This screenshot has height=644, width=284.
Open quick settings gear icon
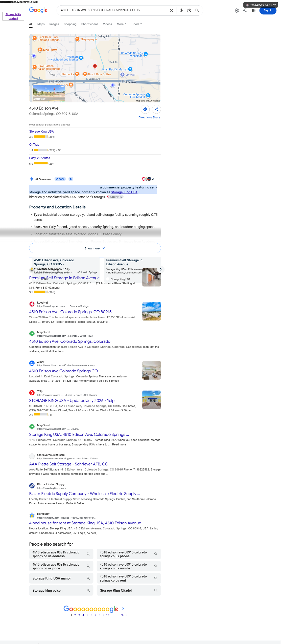pos(237,10)
